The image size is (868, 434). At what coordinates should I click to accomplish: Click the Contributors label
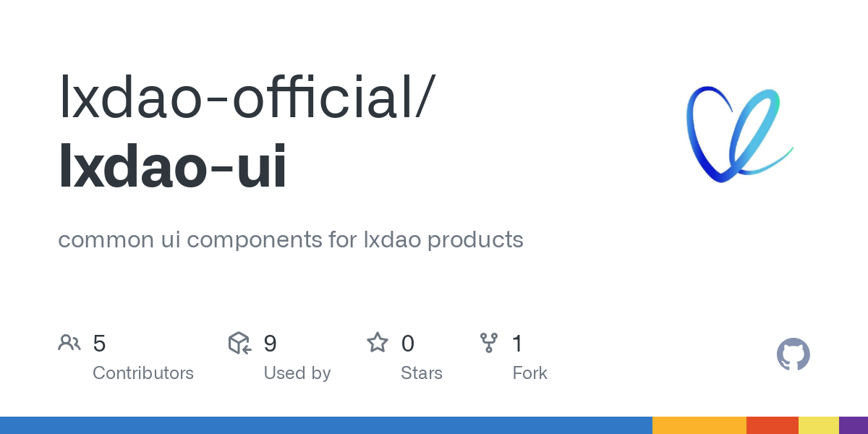(x=143, y=373)
